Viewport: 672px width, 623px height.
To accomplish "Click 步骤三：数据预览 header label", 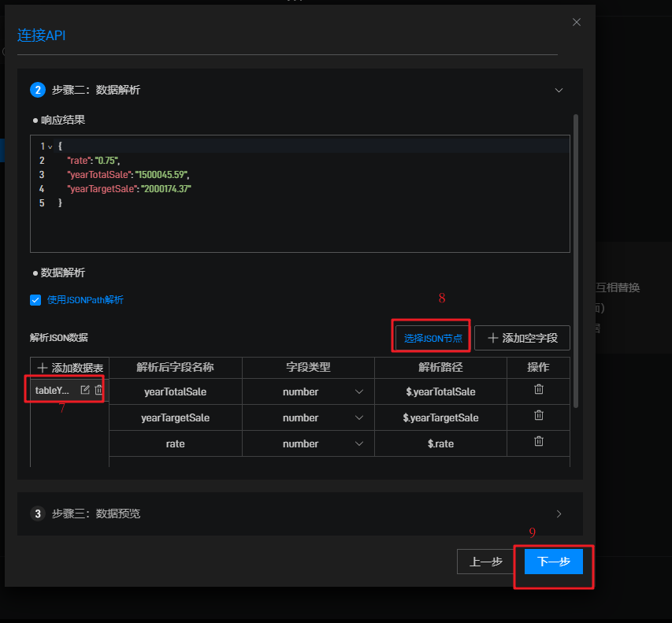I will pyautogui.click(x=96, y=514).
